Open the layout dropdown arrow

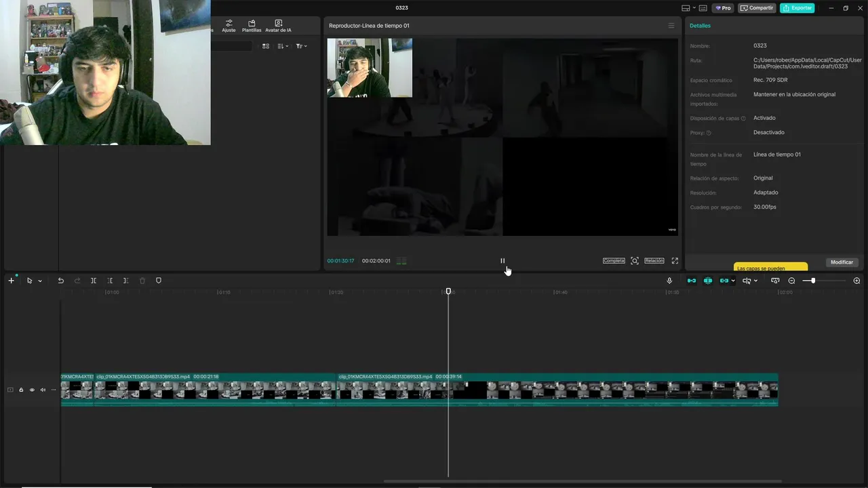[x=693, y=8]
